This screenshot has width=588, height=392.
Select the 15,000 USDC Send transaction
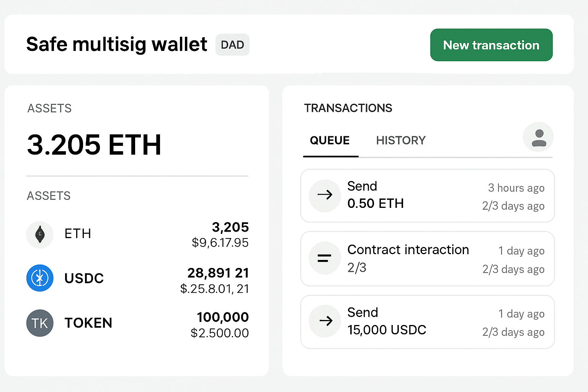[x=427, y=322]
